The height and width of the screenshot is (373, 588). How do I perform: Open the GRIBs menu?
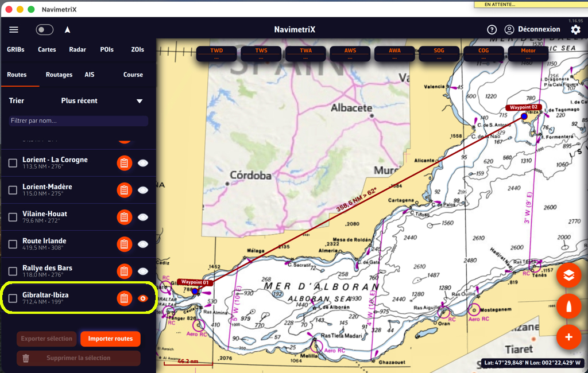pyautogui.click(x=16, y=49)
